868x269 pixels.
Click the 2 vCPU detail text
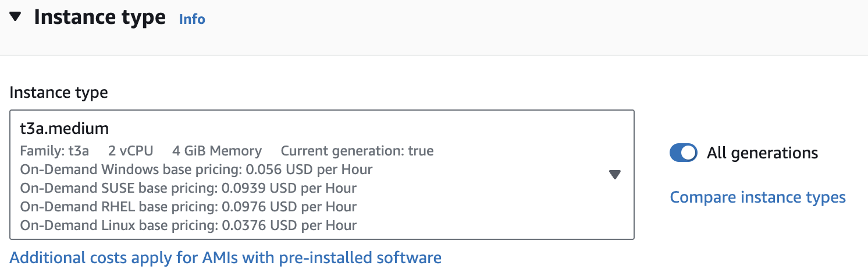[x=130, y=151]
